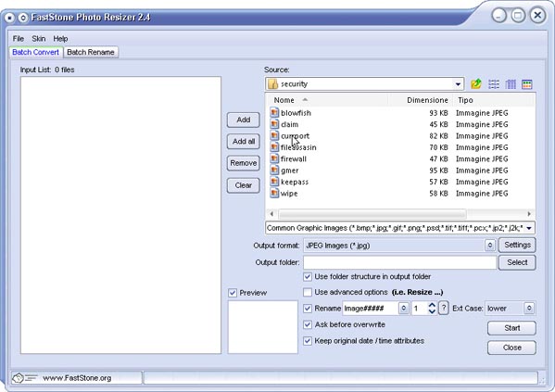Click the security folder icon in Source

(x=273, y=84)
